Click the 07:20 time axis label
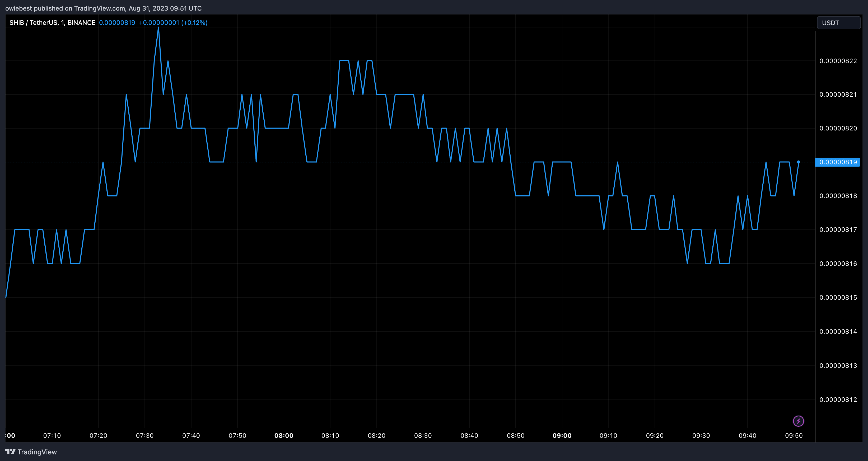 click(x=98, y=435)
